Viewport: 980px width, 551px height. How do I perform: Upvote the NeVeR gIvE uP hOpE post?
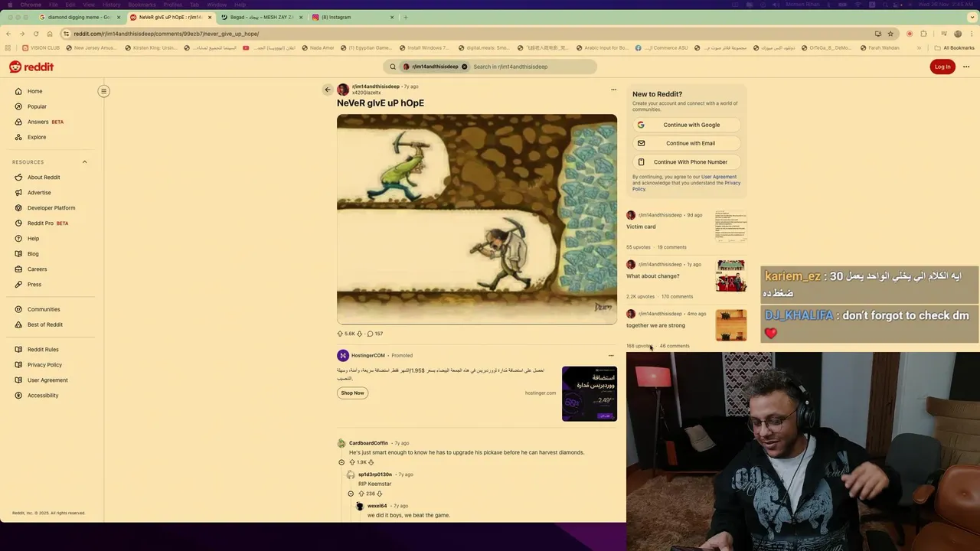pyautogui.click(x=340, y=334)
